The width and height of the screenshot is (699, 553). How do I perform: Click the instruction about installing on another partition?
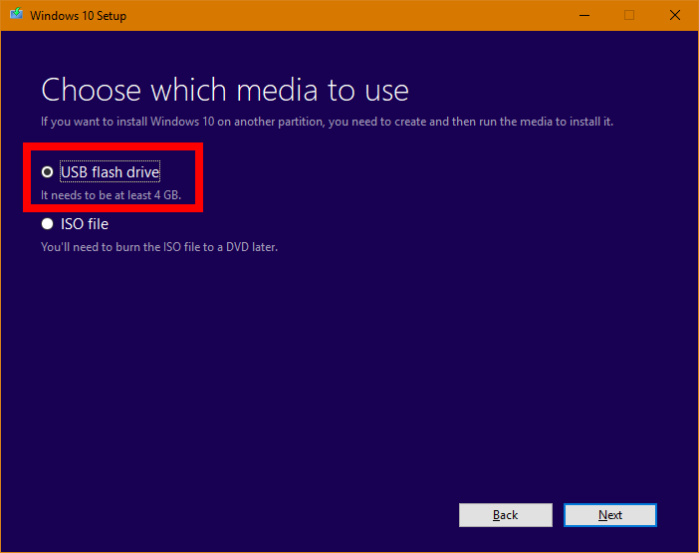click(x=326, y=121)
